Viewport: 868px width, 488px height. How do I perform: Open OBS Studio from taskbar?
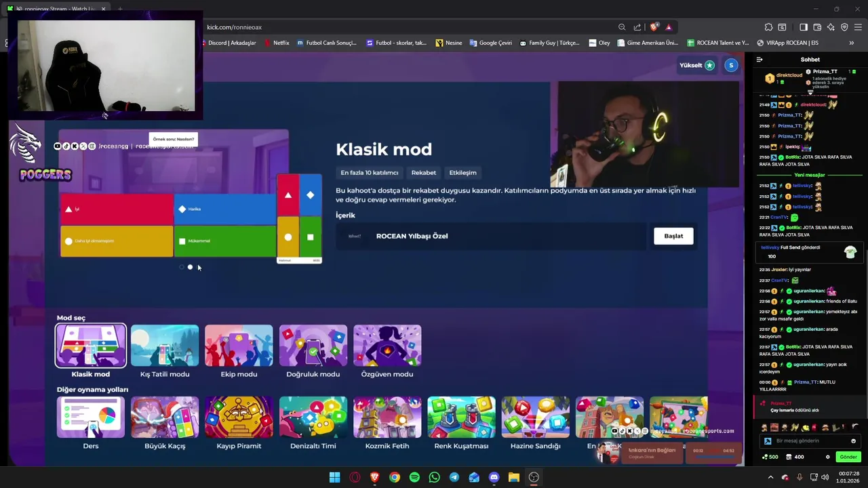tap(534, 477)
